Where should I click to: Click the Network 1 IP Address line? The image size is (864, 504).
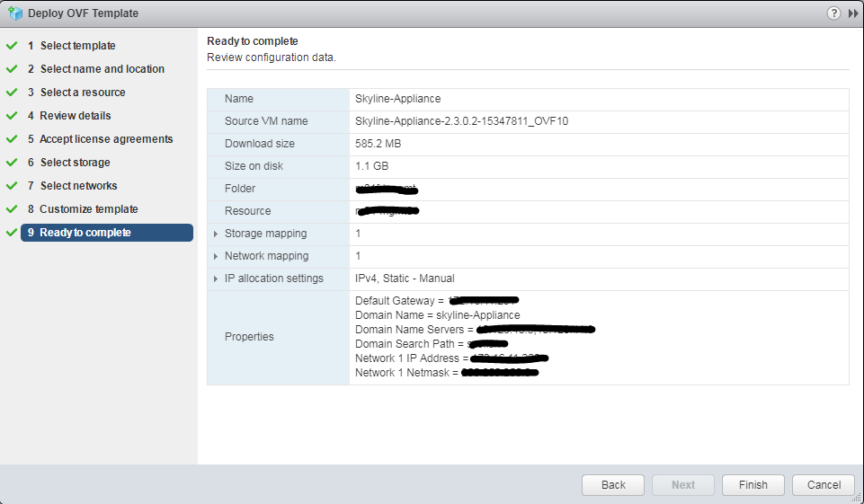point(452,358)
